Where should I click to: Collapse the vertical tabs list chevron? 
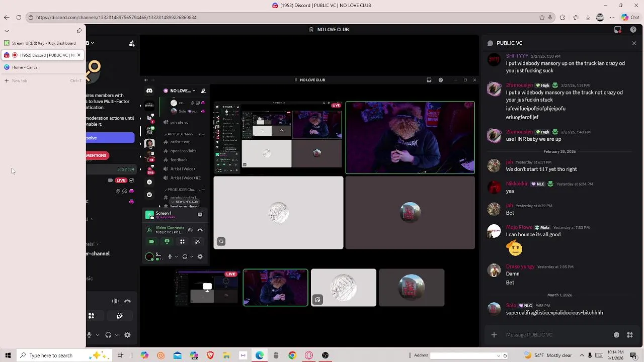[x=7, y=31]
